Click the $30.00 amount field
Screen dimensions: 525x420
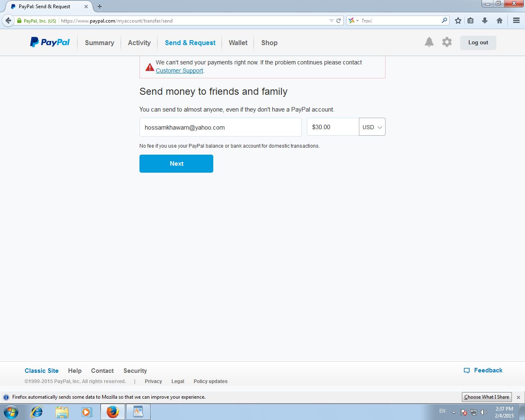point(333,127)
